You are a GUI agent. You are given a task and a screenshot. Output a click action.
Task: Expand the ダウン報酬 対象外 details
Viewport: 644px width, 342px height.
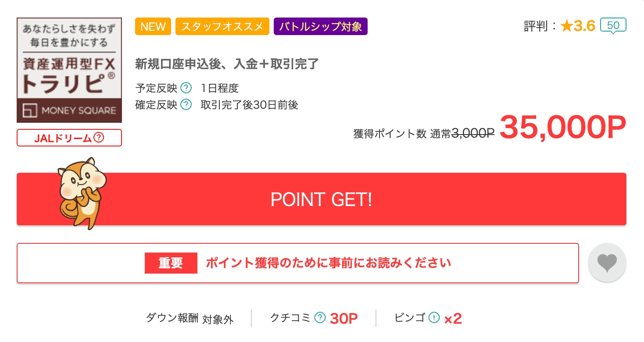[x=190, y=319]
